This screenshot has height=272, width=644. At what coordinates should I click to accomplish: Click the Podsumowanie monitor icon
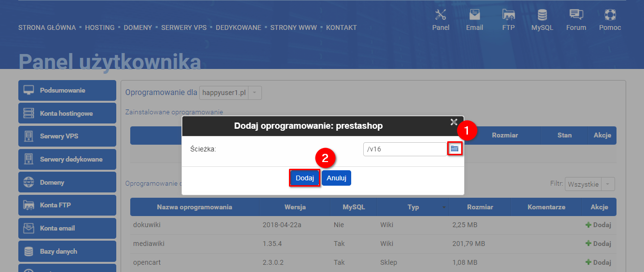tap(29, 90)
